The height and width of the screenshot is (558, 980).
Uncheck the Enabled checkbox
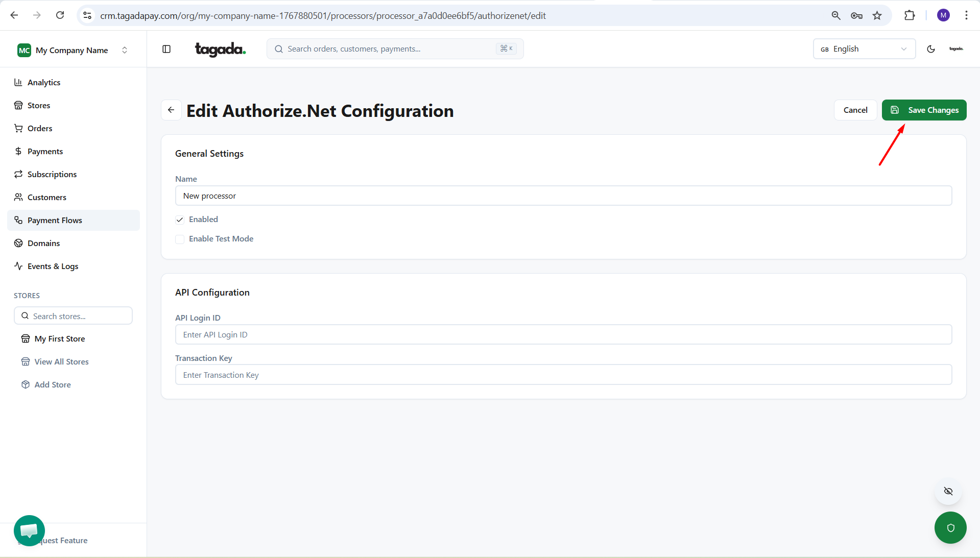[180, 220]
